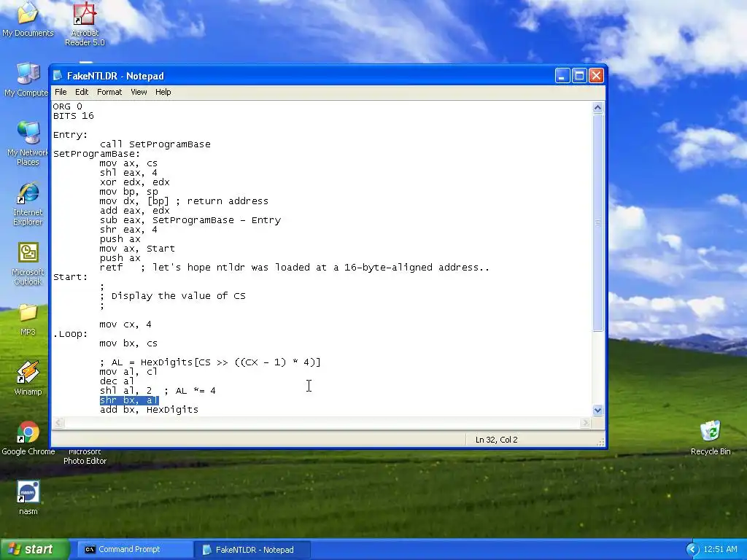The height and width of the screenshot is (560, 747).
Task: Click the 'Entry:' label line
Action: pyautogui.click(x=71, y=135)
